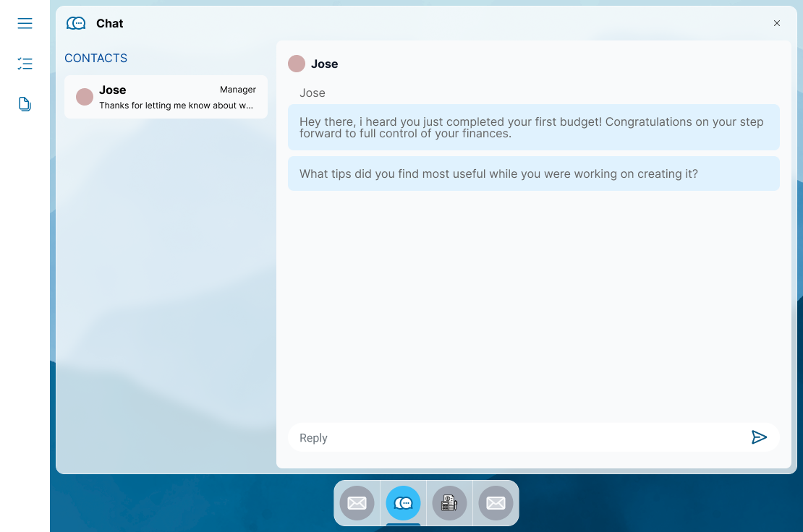Click the 'What tips did you find' message
The image size is (803, 532).
[x=534, y=174]
